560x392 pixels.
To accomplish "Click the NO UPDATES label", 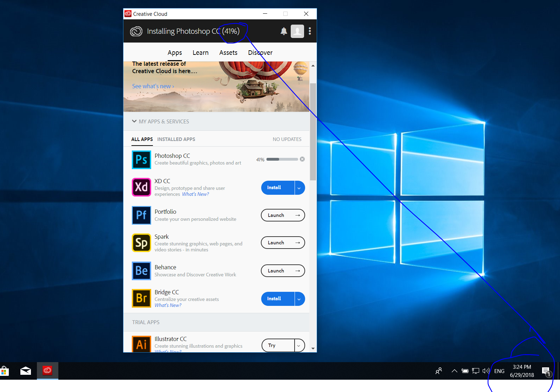I will pyautogui.click(x=287, y=139).
